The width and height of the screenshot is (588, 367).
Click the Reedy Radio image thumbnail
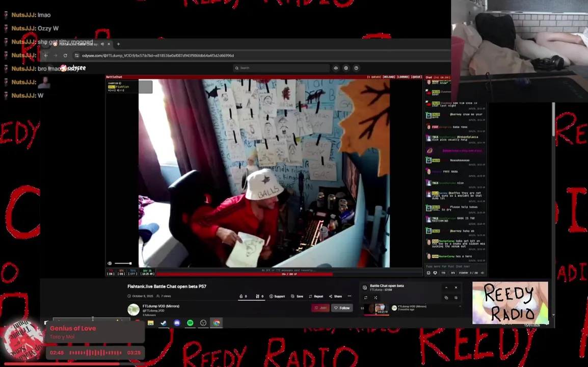tap(511, 303)
